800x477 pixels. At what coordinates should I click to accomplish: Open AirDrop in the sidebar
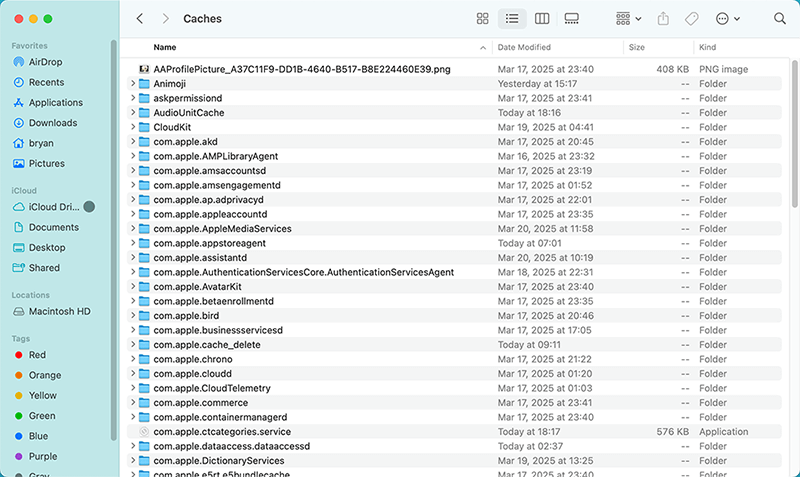(x=45, y=62)
